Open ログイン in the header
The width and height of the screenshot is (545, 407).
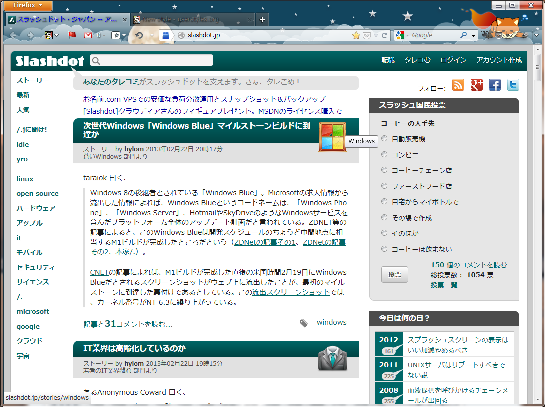[453, 60]
